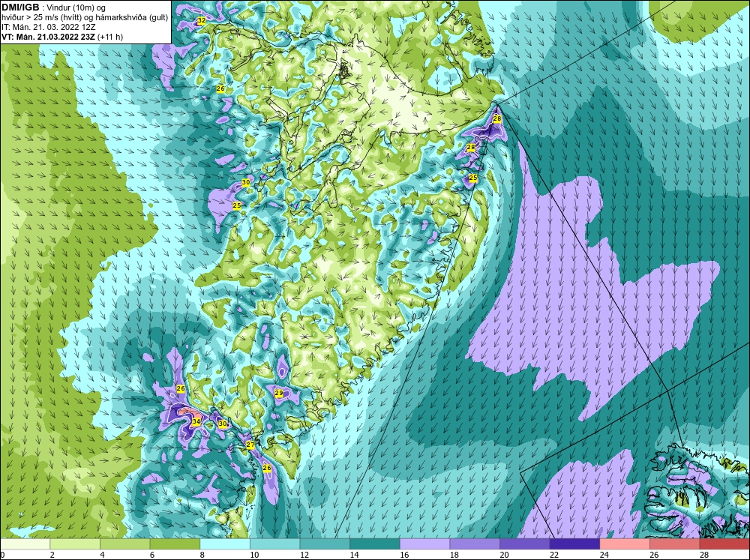Click the legend tick number 20
This screenshot has width=750, height=560.
point(504,555)
